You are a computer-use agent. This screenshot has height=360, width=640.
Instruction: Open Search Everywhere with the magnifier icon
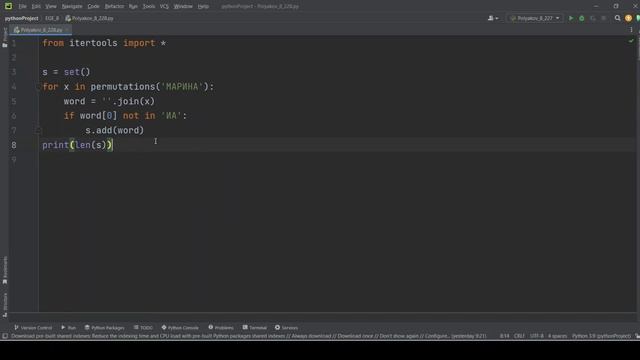pyautogui.click(x=617, y=18)
